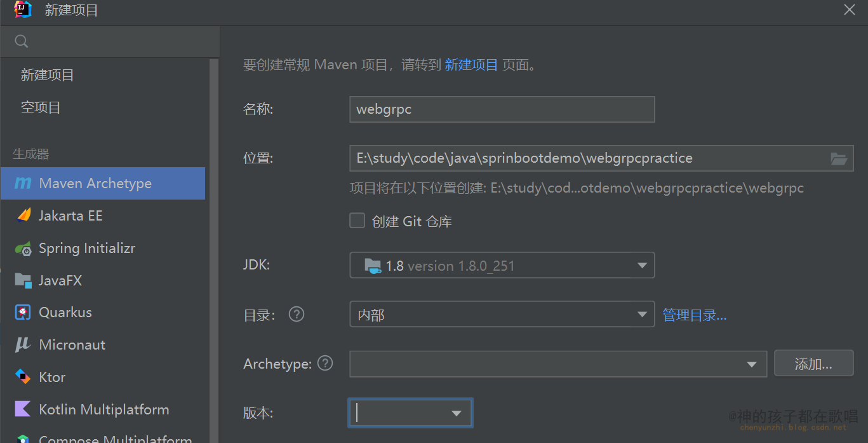
Task: Click the Ktor generator icon
Action: click(23, 377)
